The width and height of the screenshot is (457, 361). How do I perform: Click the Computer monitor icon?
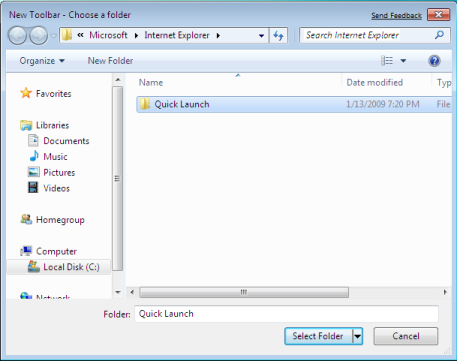coord(26,251)
